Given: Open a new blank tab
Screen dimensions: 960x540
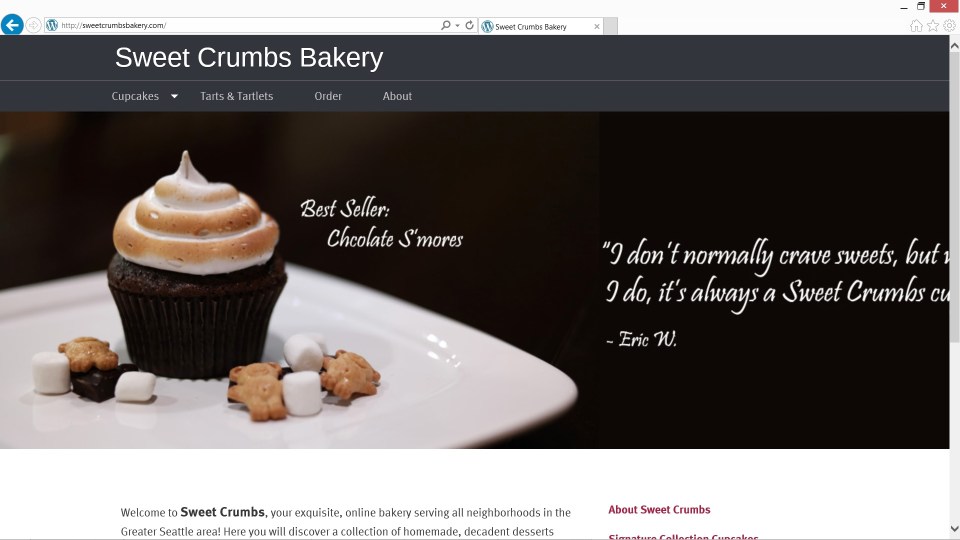Looking at the screenshot, I should point(610,26).
